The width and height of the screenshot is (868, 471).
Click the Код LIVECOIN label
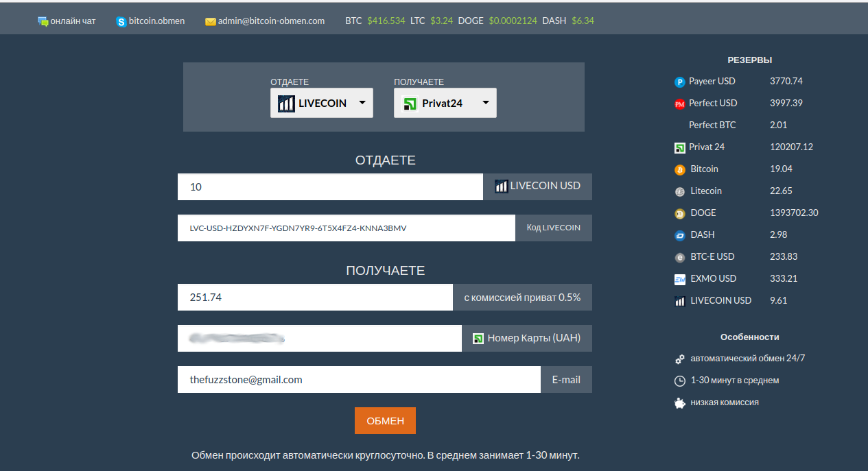point(554,228)
